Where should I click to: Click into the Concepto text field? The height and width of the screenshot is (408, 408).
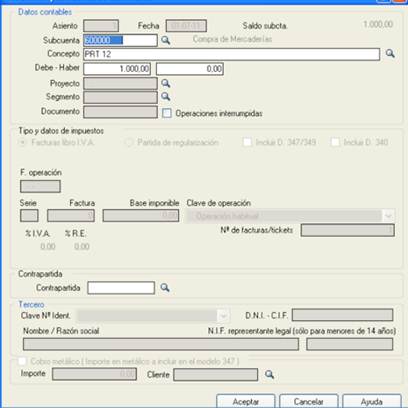231,54
